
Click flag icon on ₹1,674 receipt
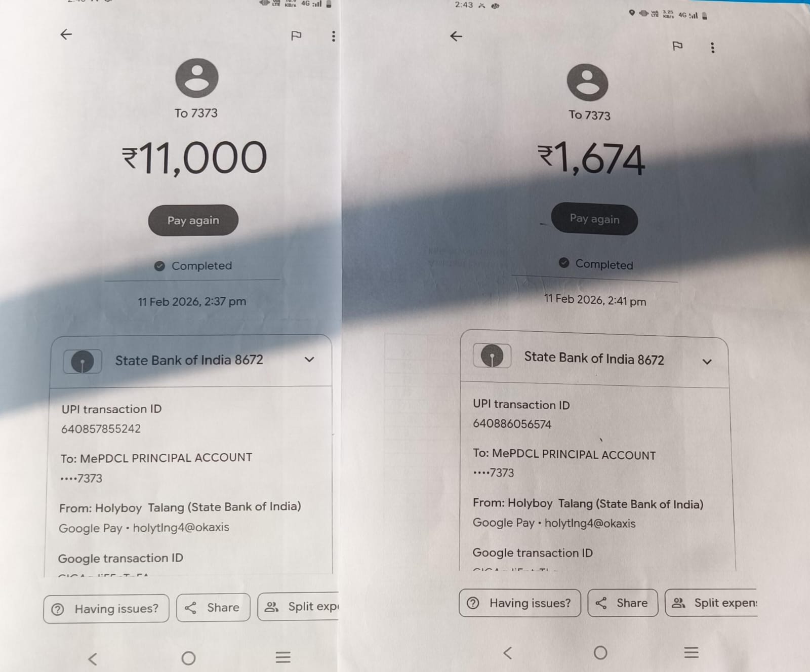click(x=677, y=46)
